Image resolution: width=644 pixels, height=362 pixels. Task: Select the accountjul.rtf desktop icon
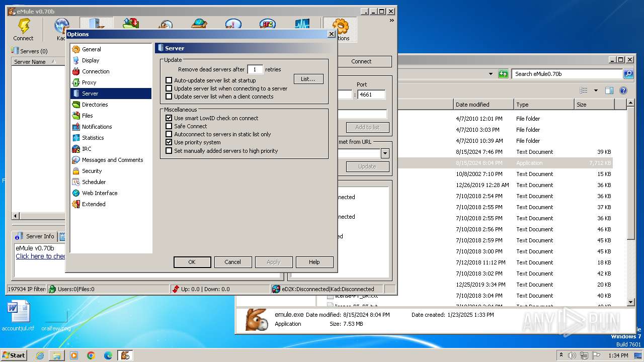18,316
